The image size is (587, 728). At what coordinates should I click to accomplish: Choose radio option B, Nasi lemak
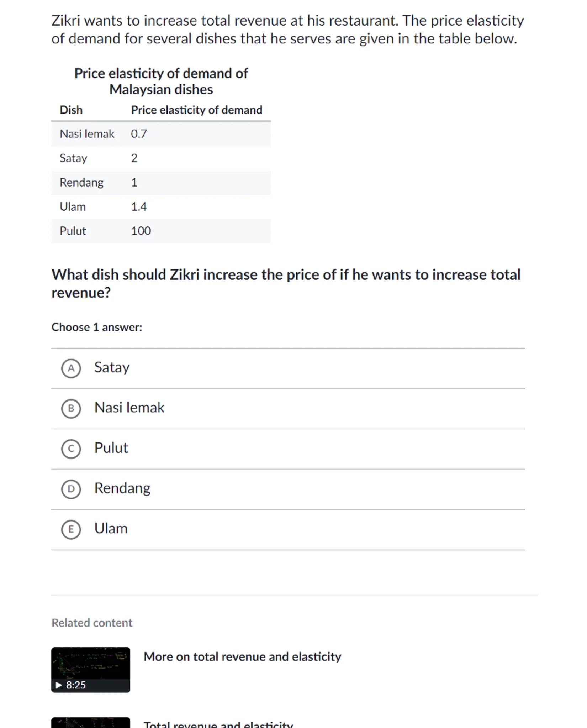71,408
